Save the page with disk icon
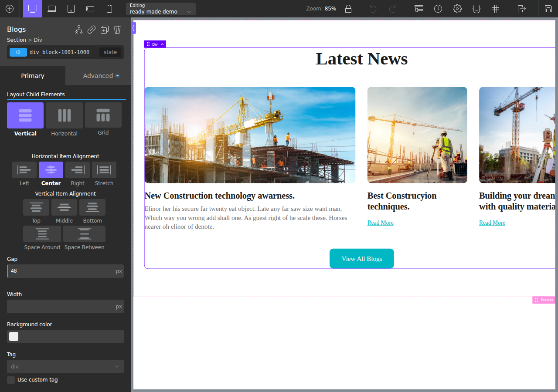 (x=548, y=9)
